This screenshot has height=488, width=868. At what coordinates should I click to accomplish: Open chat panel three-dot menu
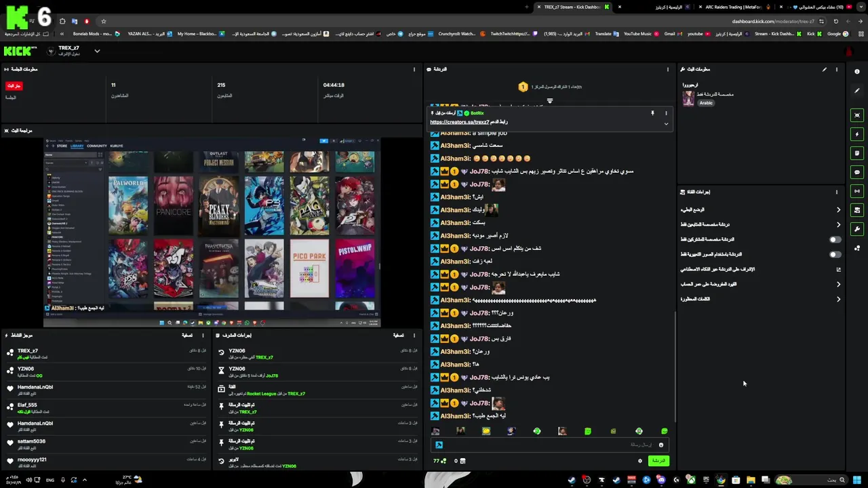point(668,69)
